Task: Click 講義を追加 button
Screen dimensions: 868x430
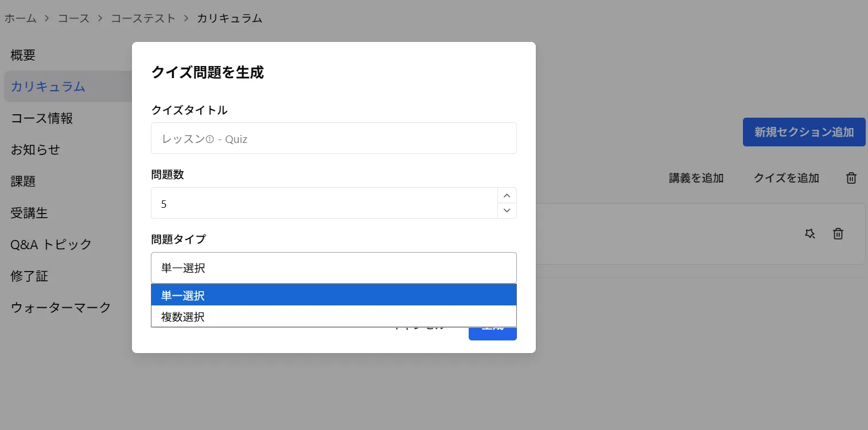Action: [696, 178]
